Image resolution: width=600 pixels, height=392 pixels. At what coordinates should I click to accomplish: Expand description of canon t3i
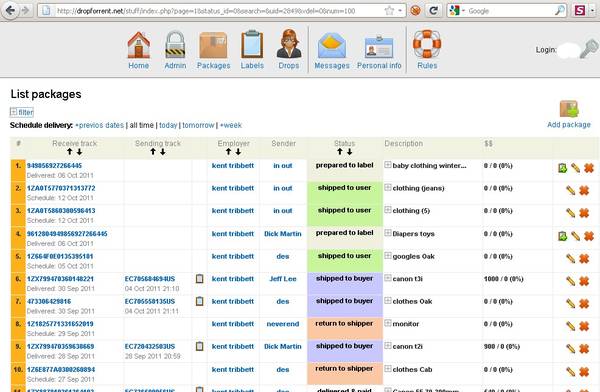(388, 278)
